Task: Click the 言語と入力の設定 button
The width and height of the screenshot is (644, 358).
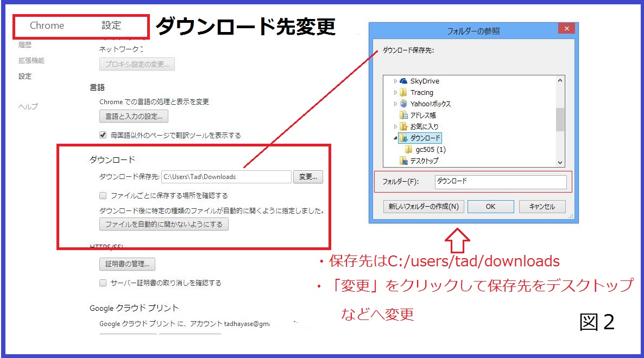Action: click(x=134, y=116)
